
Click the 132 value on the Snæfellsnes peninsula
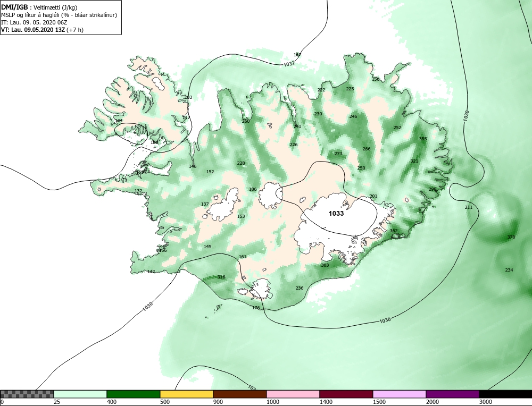tap(138, 191)
